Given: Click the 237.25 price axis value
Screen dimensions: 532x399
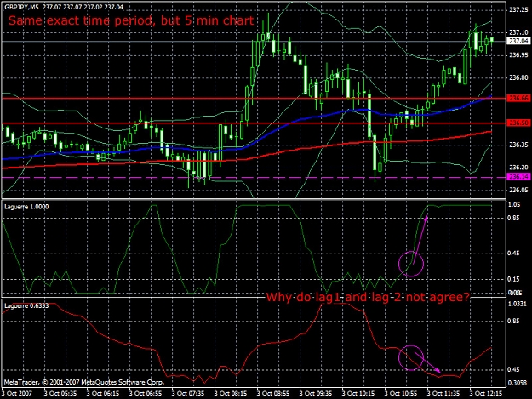Looking at the screenshot, I should pos(518,10).
